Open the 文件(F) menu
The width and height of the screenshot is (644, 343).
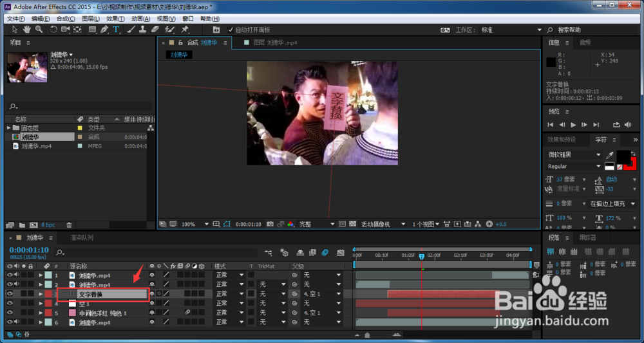click(15, 19)
